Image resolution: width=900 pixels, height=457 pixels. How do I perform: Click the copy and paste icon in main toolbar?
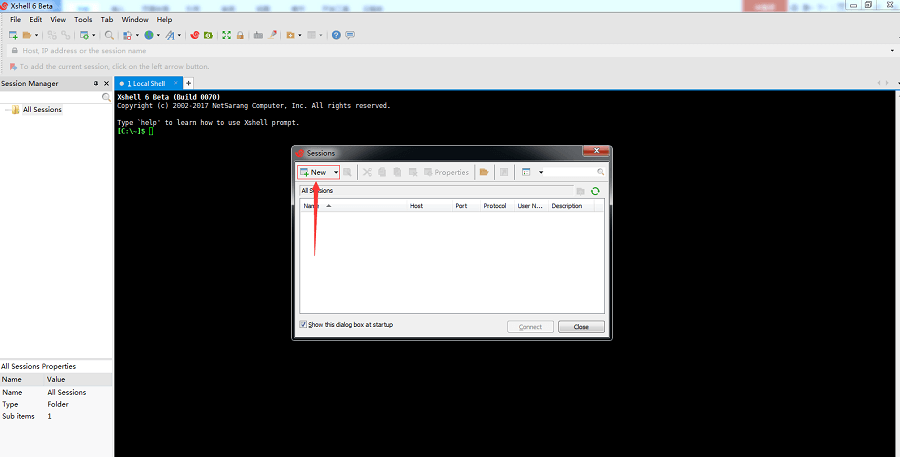click(x=127, y=35)
